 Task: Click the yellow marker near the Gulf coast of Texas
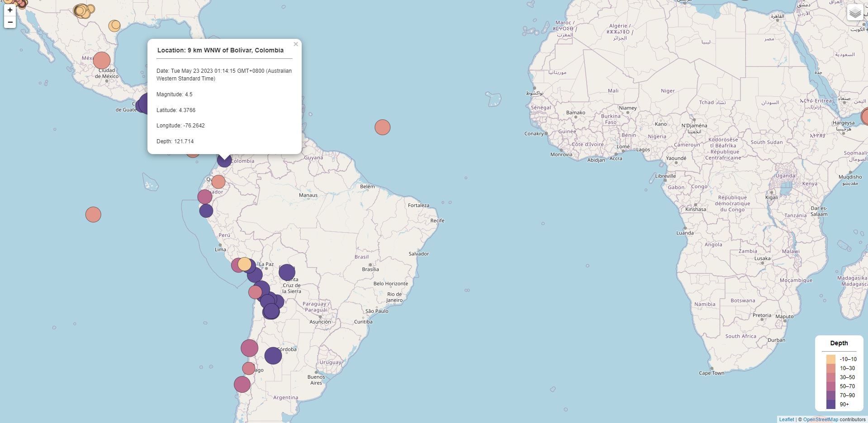(114, 26)
